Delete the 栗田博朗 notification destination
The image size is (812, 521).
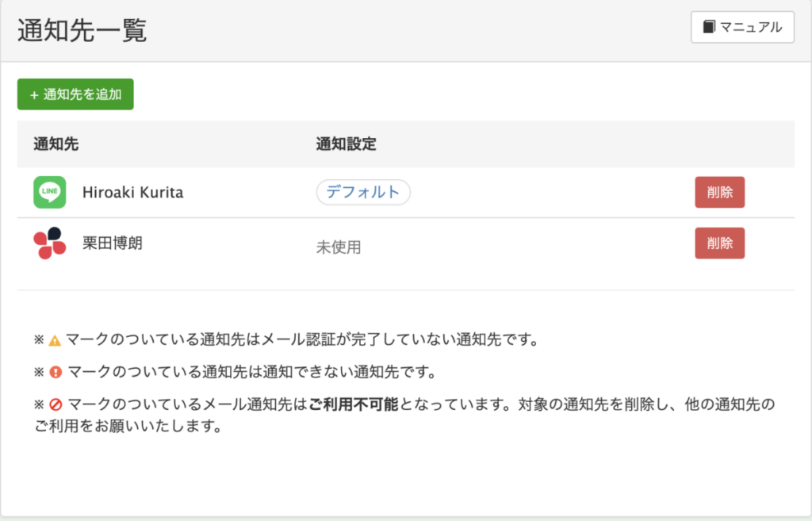(x=719, y=243)
